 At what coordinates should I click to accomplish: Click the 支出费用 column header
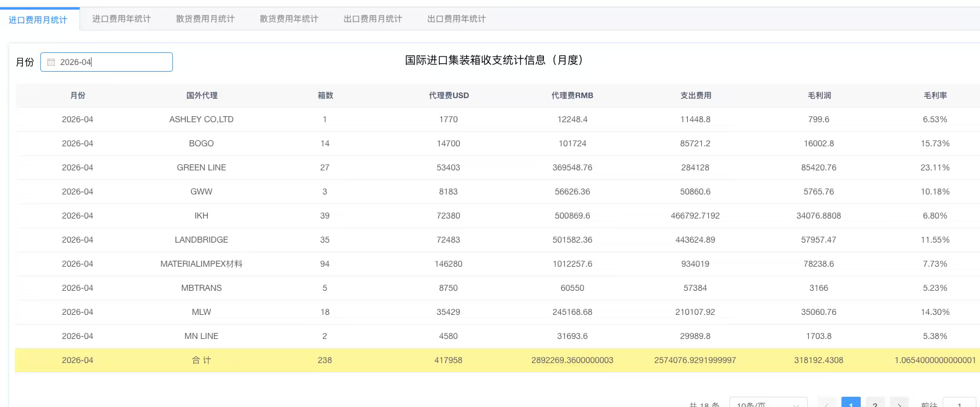point(696,96)
